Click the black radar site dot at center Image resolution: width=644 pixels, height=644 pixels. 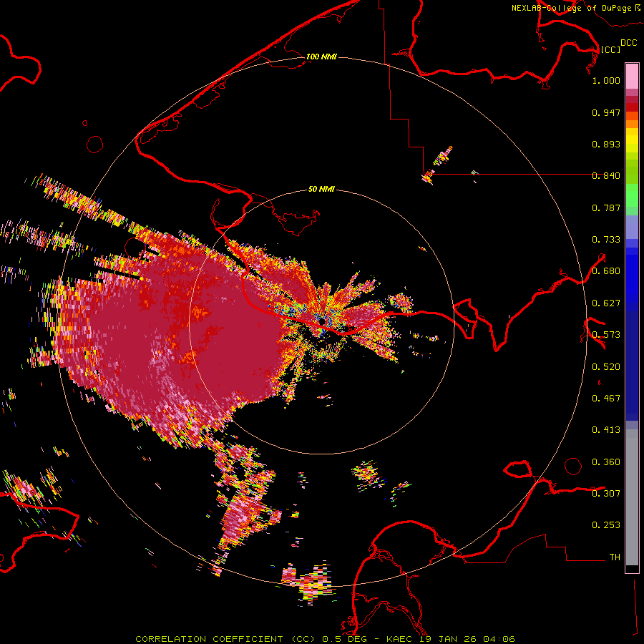click(x=323, y=321)
